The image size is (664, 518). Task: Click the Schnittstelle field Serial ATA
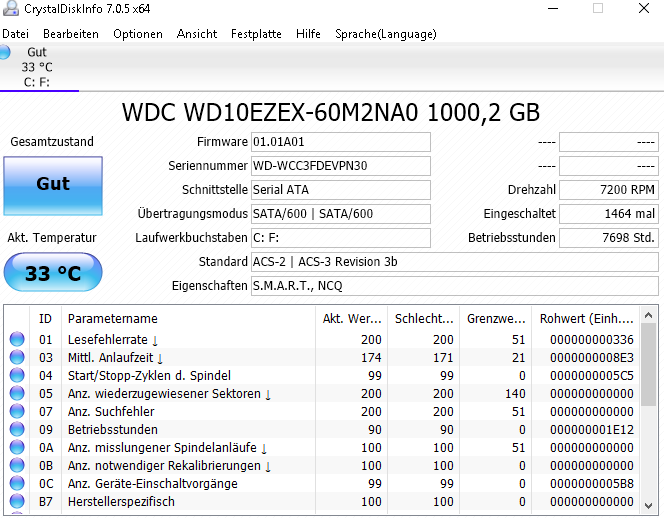tap(341, 190)
